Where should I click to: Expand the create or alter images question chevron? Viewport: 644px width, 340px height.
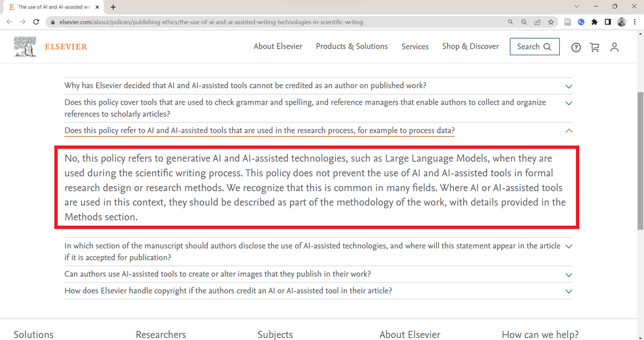(569, 275)
